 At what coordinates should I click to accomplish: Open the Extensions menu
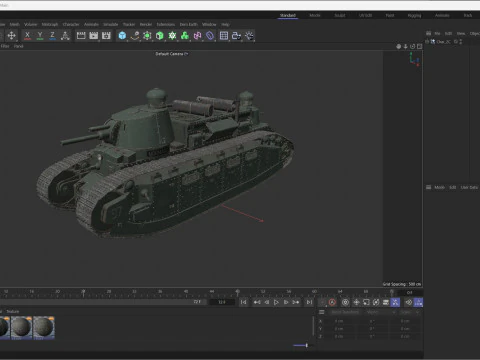point(166,24)
